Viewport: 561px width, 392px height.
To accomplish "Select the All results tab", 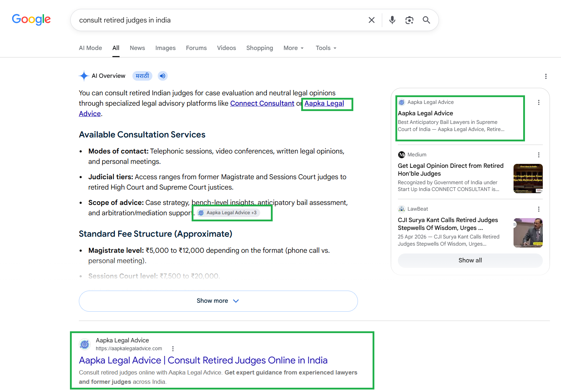I will tap(116, 48).
